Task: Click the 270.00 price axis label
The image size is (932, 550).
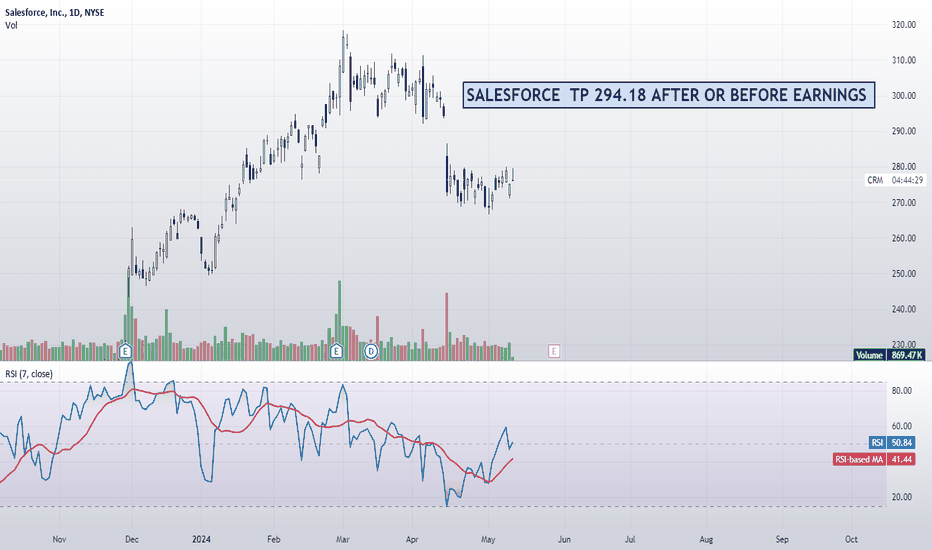Action: coord(903,203)
